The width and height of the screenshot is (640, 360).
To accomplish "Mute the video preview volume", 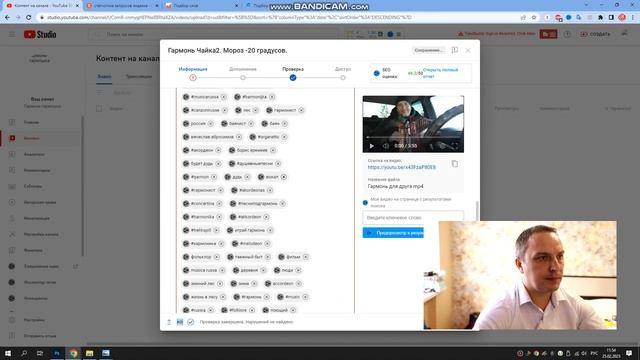I will (x=385, y=146).
